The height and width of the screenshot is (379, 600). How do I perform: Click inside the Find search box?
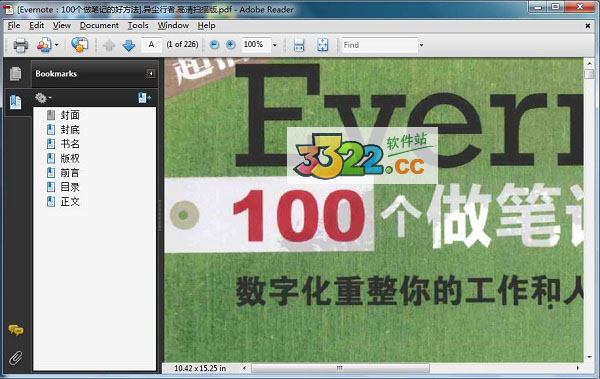(x=379, y=45)
